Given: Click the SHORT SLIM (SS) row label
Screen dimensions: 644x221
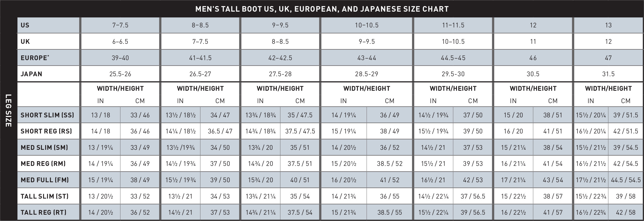Looking at the screenshot, I should (x=47, y=115).
